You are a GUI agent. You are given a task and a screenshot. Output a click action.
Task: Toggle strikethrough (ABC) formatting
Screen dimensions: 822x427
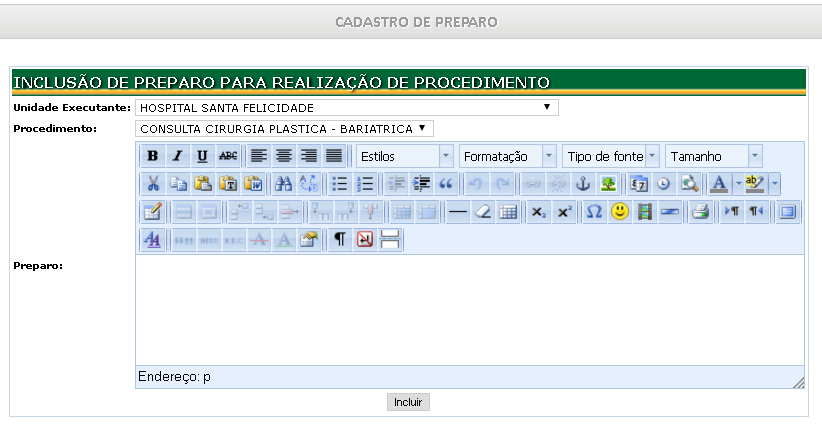click(x=228, y=156)
